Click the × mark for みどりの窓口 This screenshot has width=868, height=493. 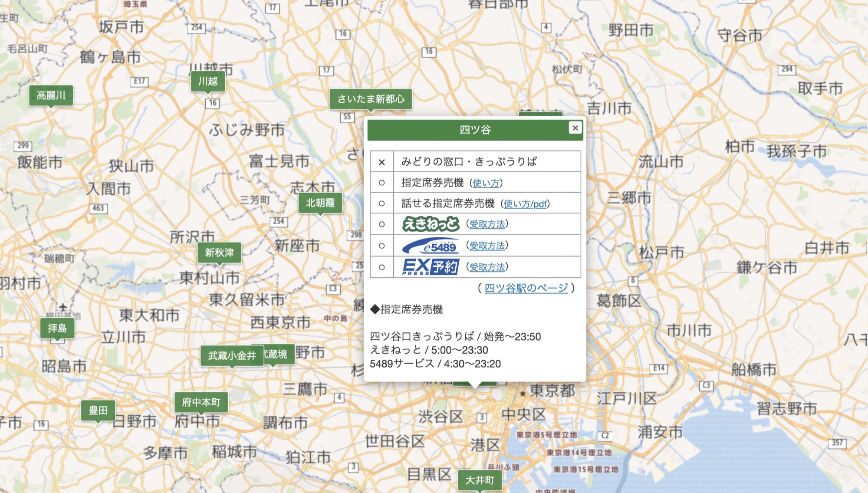381,162
